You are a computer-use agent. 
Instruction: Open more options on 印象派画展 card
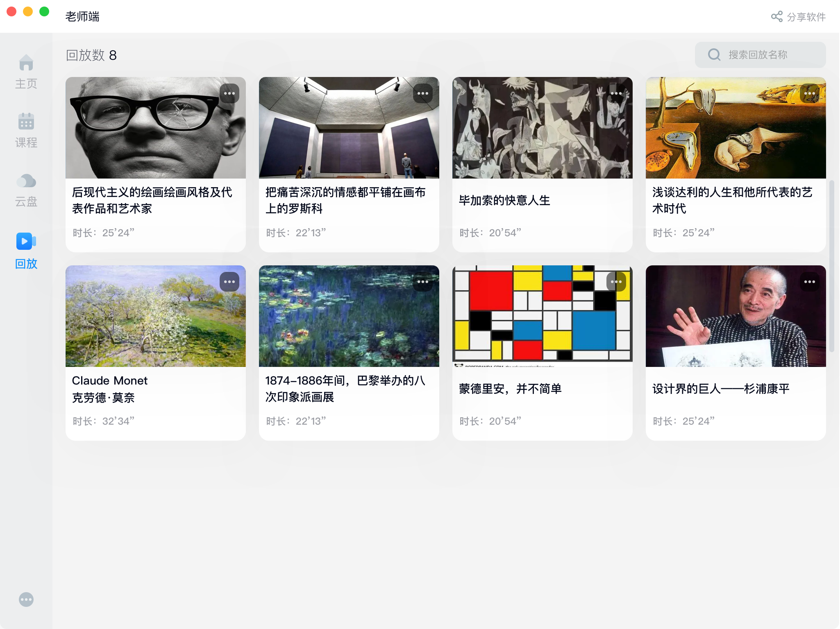click(x=423, y=282)
